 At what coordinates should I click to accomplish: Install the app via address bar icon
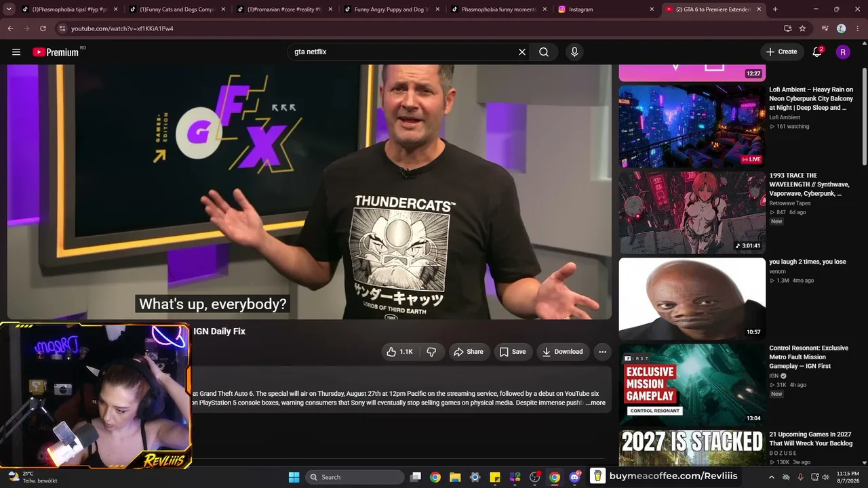(x=787, y=28)
